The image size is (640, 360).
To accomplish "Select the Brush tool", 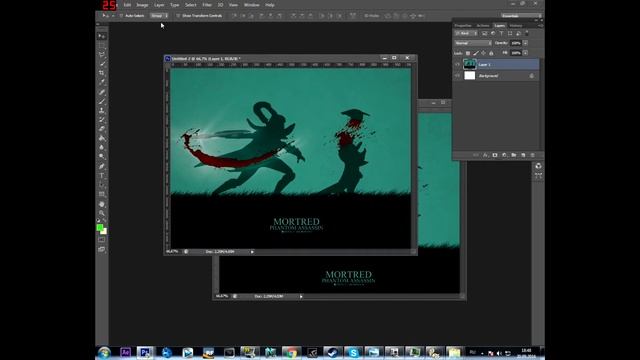I will click(x=102, y=101).
